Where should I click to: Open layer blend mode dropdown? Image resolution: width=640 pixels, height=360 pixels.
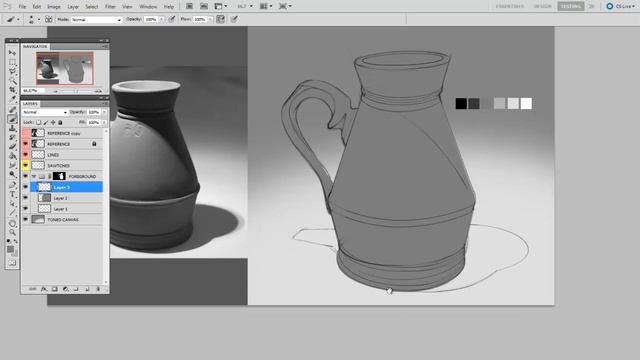(45, 112)
